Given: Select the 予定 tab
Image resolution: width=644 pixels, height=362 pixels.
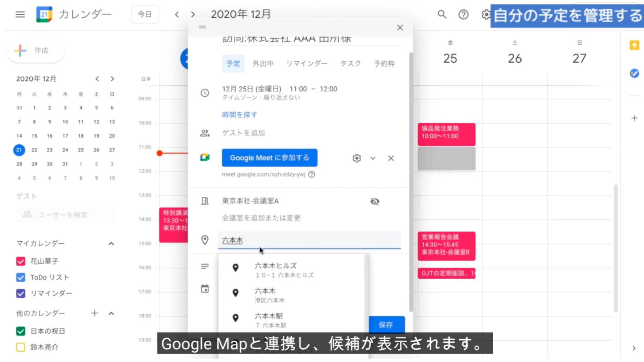Looking at the screenshot, I should coord(233,63).
